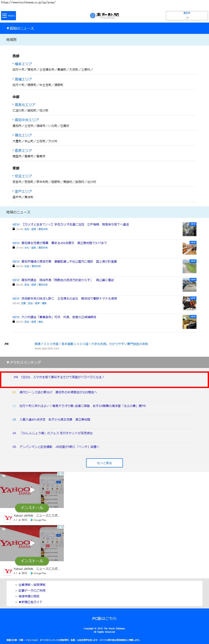Viewport: 209px width, 644px height.
Task: Open the カツオと生きていく news article
Action: click(x=75, y=224)
